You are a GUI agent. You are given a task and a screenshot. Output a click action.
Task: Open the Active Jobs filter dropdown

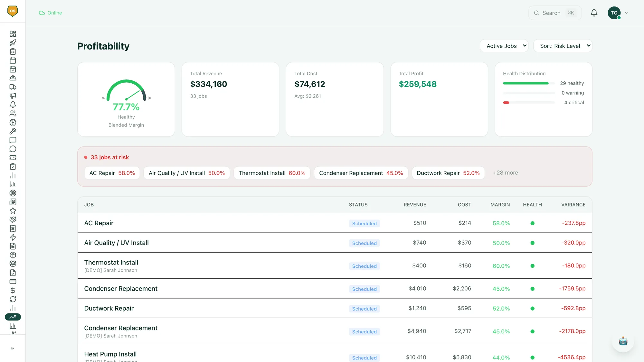pos(504,46)
